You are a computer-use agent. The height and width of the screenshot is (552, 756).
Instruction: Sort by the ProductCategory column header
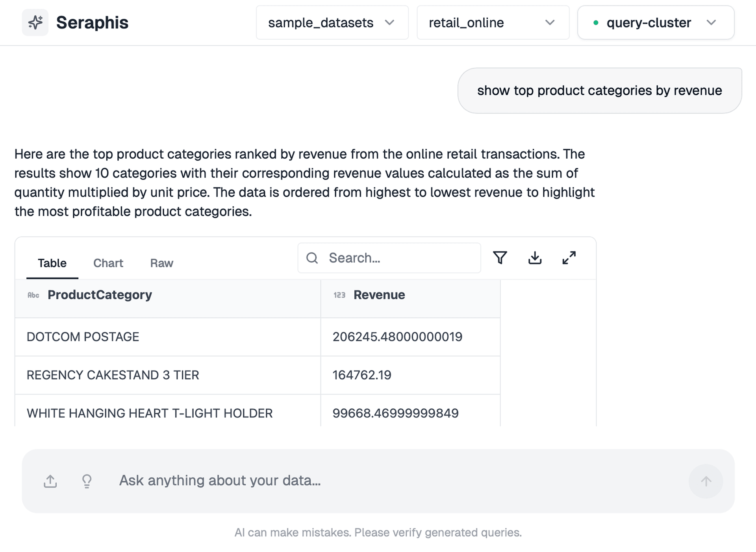pyautogui.click(x=100, y=295)
